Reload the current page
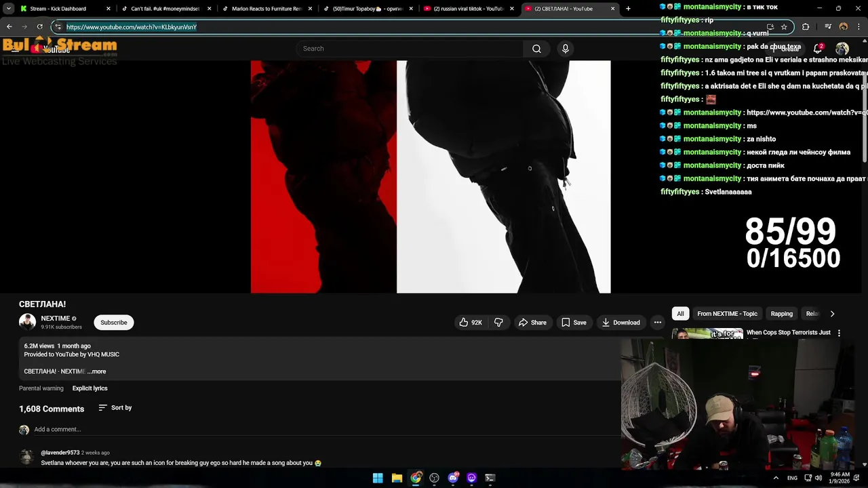The width and height of the screenshot is (868, 488). pos(39,27)
